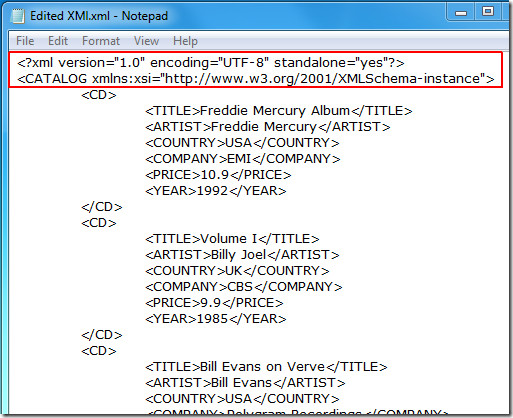Click the Edited XML.xml title bar text
513x418 pixels.
[99, 16]
